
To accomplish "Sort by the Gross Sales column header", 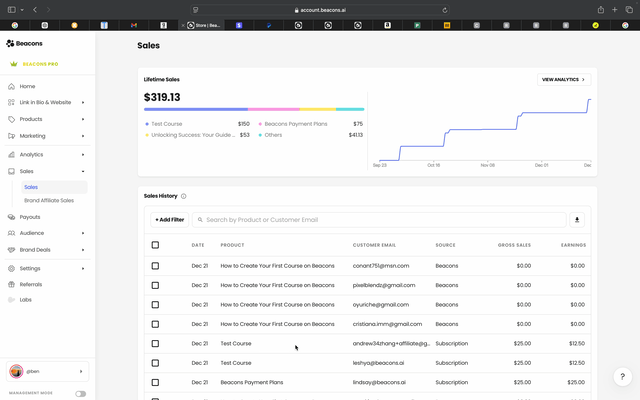I will (514, 245).
